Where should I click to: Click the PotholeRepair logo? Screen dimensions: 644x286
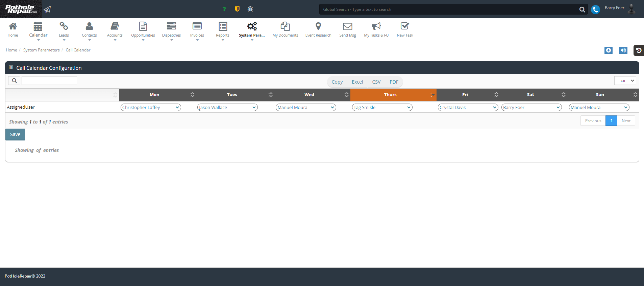21,9
